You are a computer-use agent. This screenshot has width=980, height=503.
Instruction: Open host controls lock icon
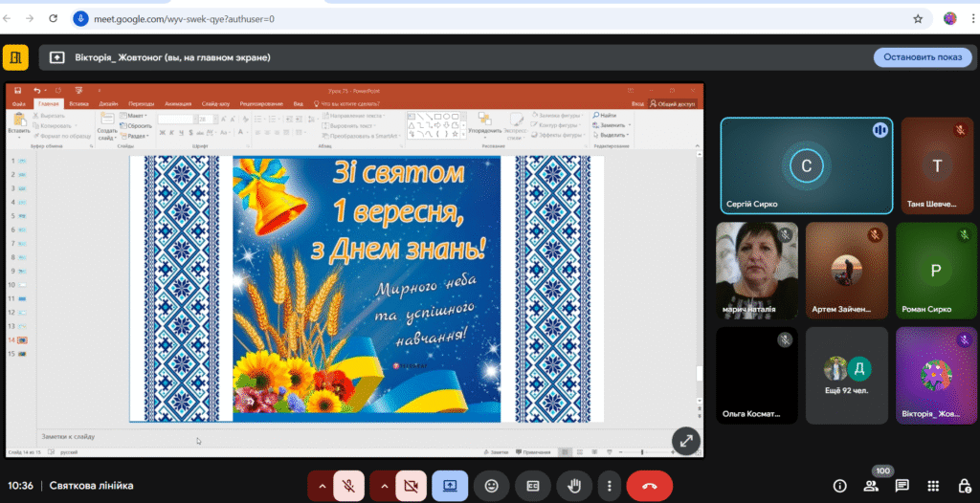pos(963,486)
